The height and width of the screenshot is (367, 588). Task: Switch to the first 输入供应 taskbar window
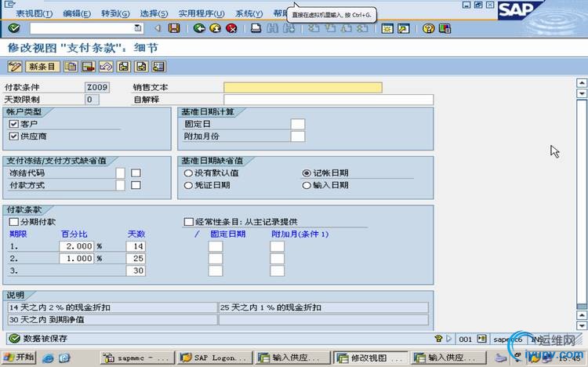[292, 358]
